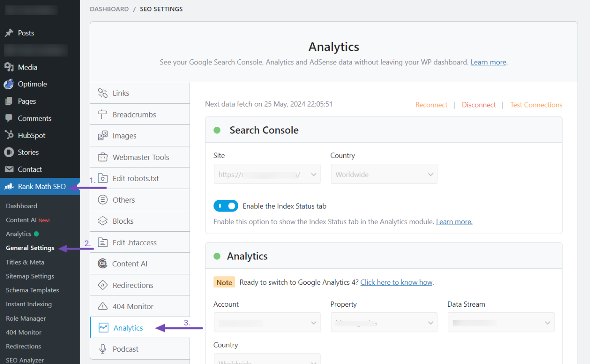The image size is (590, 364).
Task: Switch to the Breadcrumbs tab
Action: coord(140,114)
